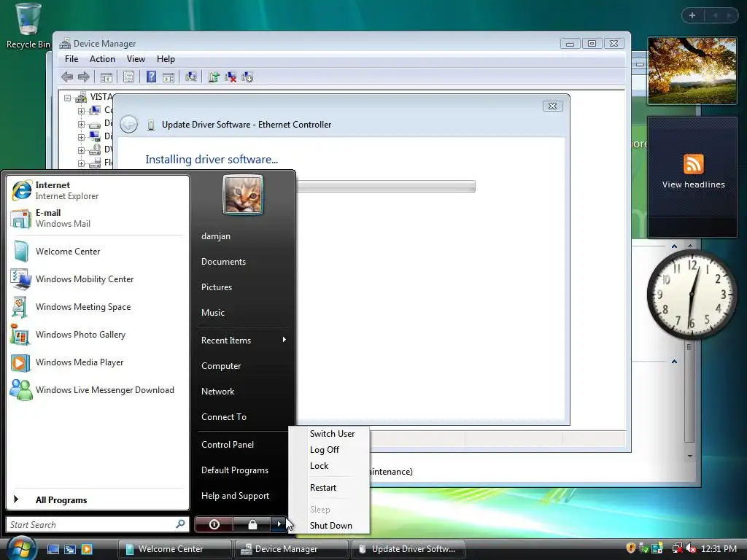Open the Action menu in Device Manager
This screenshot has height=560, width=747.
click(x=102, y=59)
